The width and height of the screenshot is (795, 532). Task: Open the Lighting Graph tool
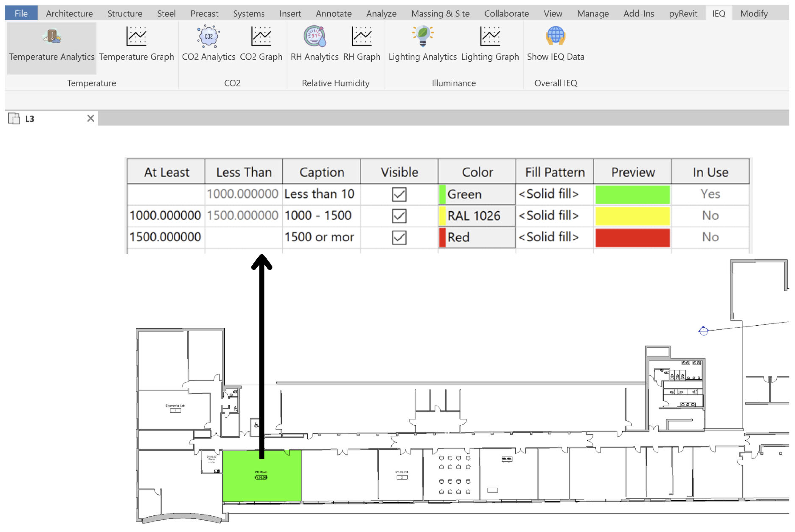click(x=490, y=44)
